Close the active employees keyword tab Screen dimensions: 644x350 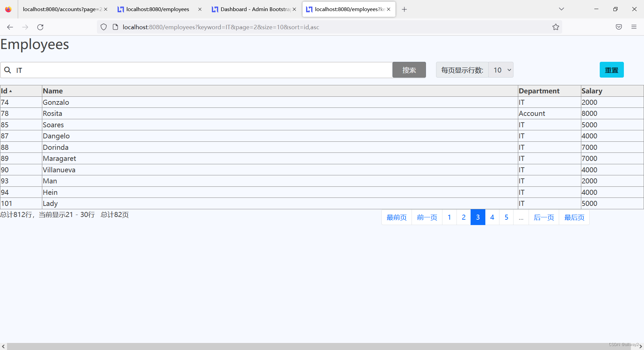click(x=388, y=9)
